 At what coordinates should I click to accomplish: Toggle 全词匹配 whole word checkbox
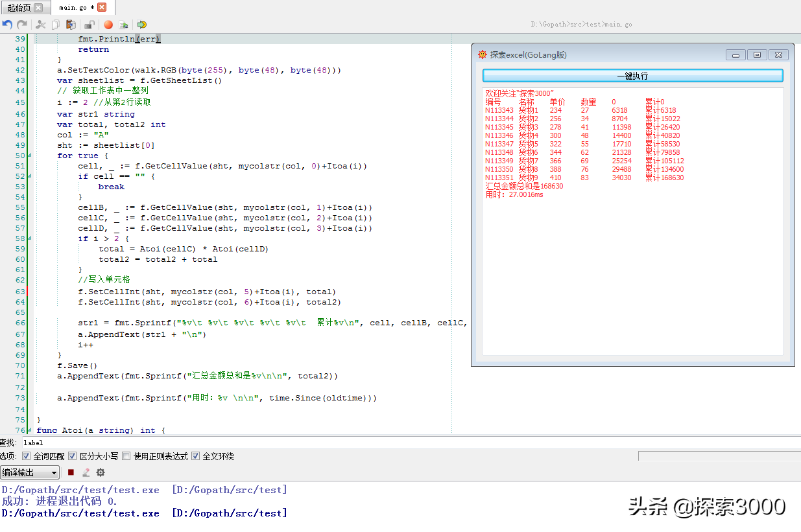(26, 456)
